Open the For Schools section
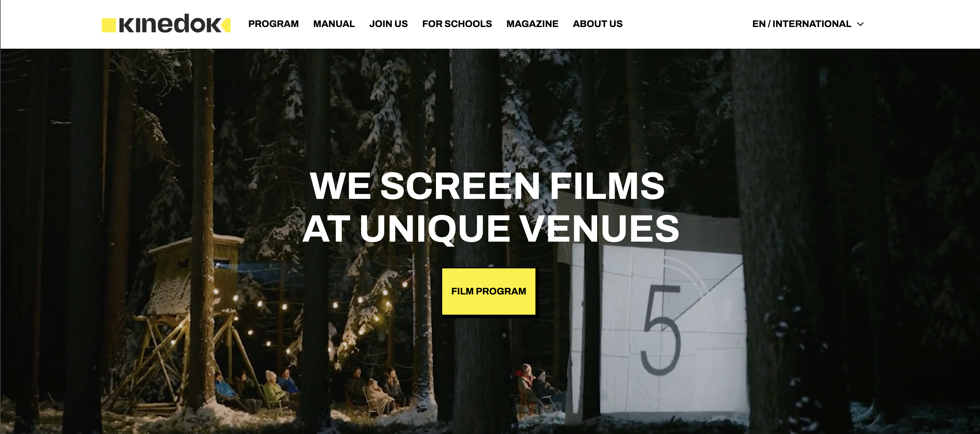The width and height of the screenshot is (980, 434). pos(457,24)
